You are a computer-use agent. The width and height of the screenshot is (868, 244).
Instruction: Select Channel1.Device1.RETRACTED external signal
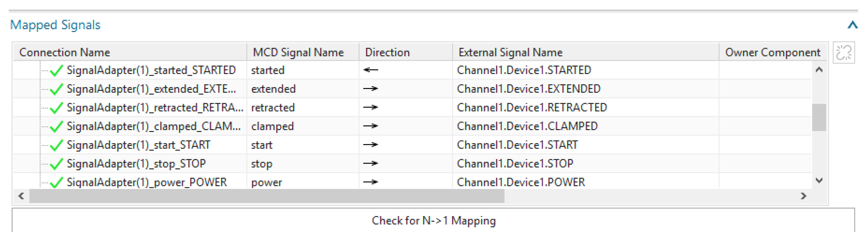pyautogui.click(x=531, y=107)
